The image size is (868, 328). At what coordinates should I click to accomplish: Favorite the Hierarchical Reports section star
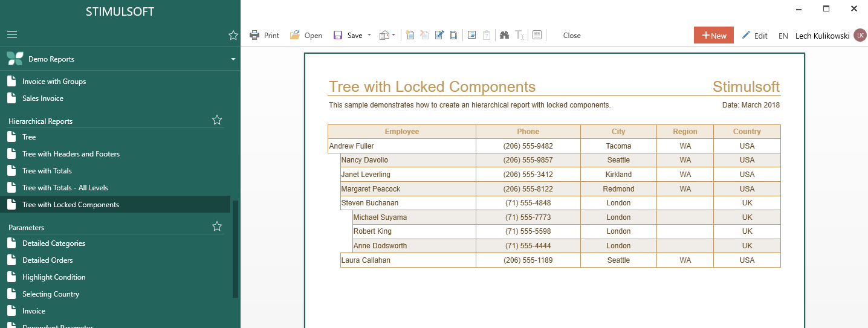click(217, 120)
